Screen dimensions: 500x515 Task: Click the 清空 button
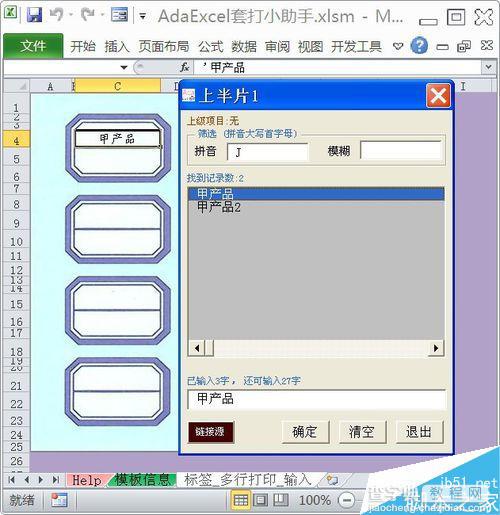(x=362, y=432)
